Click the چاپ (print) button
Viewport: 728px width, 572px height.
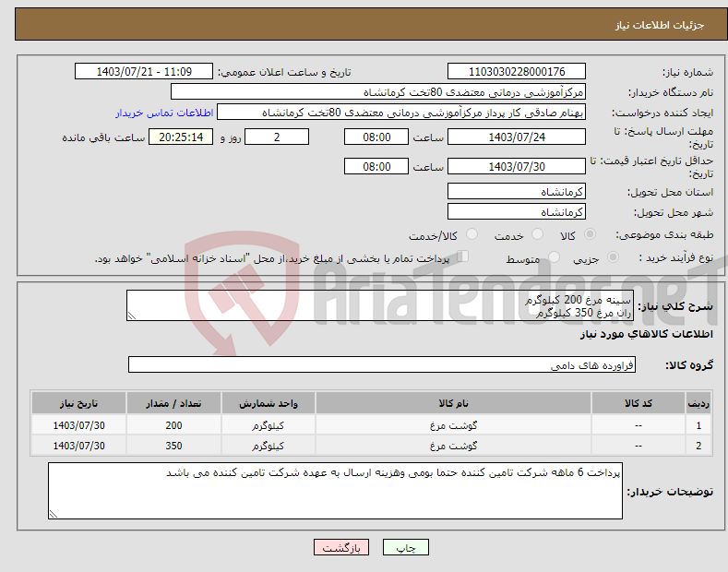pyautogui.click(x=405, y=547)
